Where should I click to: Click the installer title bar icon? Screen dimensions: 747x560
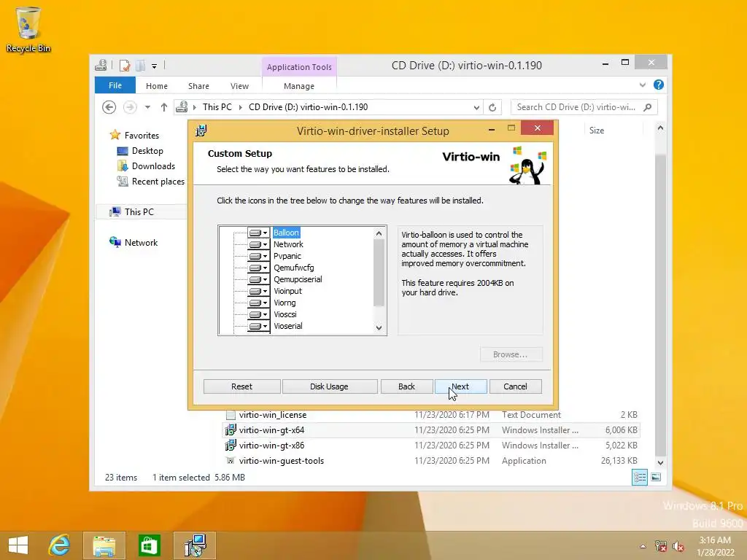click(201, 131)
